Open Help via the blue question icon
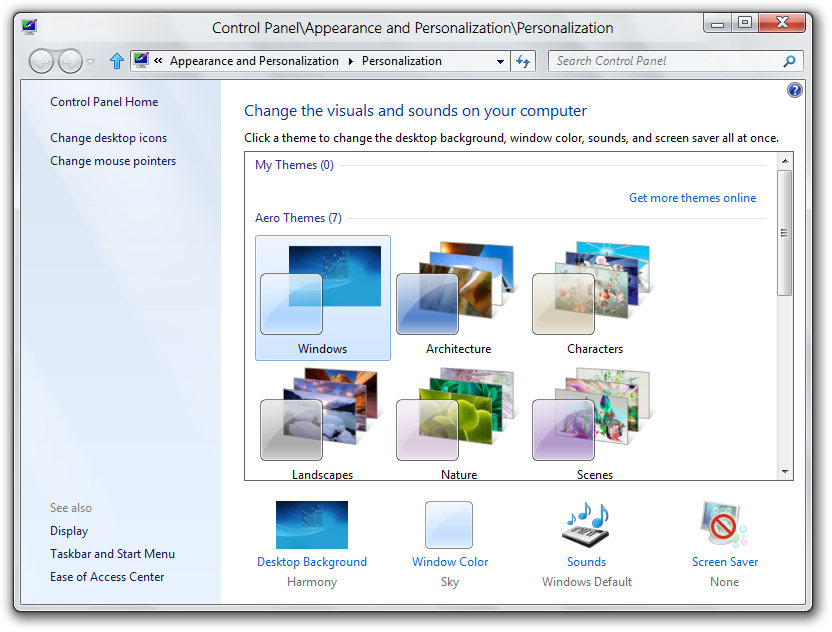The height and width of the screenshot is (632, 832). (795, 91)
